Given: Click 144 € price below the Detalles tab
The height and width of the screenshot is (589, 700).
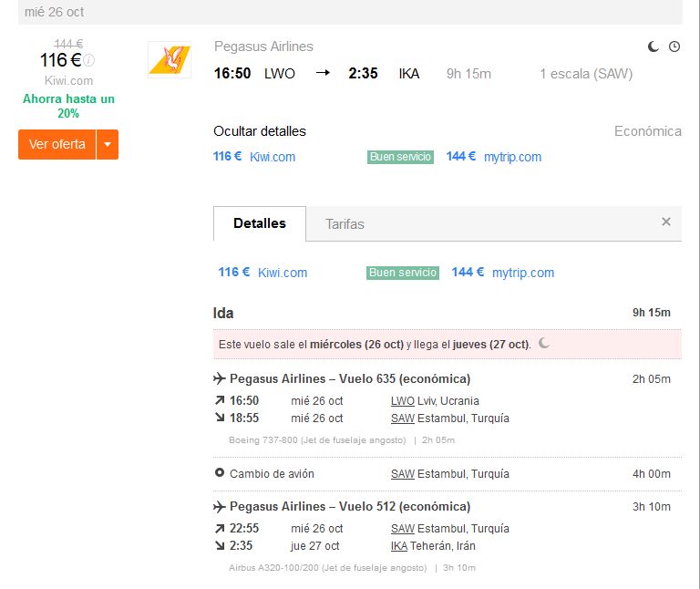Looking at the screenshot, I should (x=468, y=272).
